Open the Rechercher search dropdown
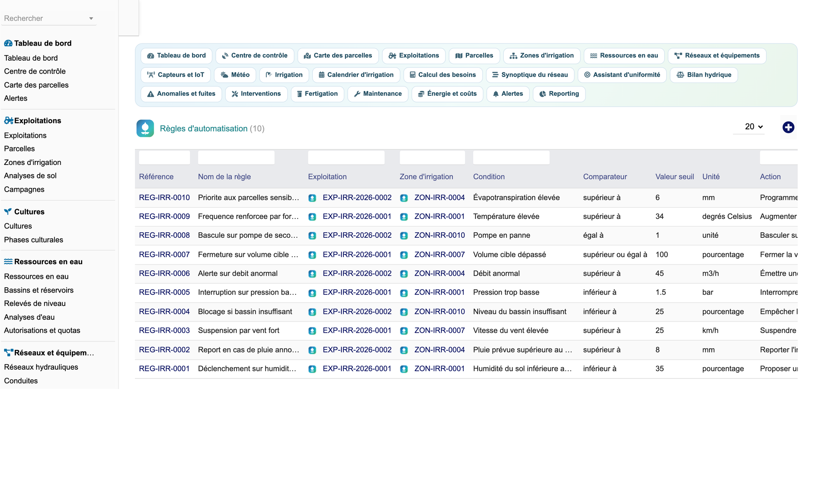 point(49,18)
